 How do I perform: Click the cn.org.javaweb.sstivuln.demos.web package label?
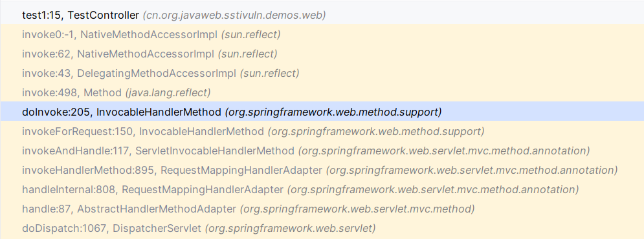pos(234,16)
